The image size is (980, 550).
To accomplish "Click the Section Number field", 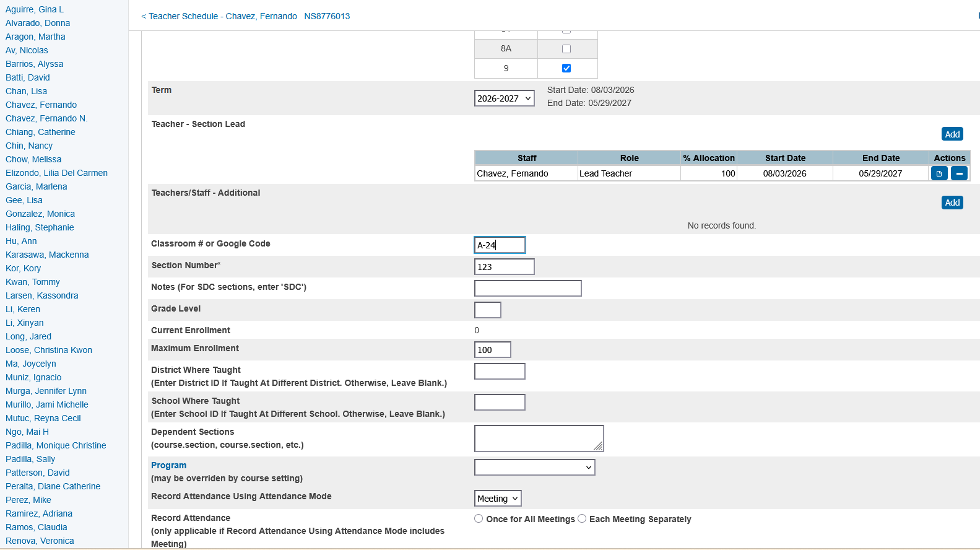I will point(504,267).
